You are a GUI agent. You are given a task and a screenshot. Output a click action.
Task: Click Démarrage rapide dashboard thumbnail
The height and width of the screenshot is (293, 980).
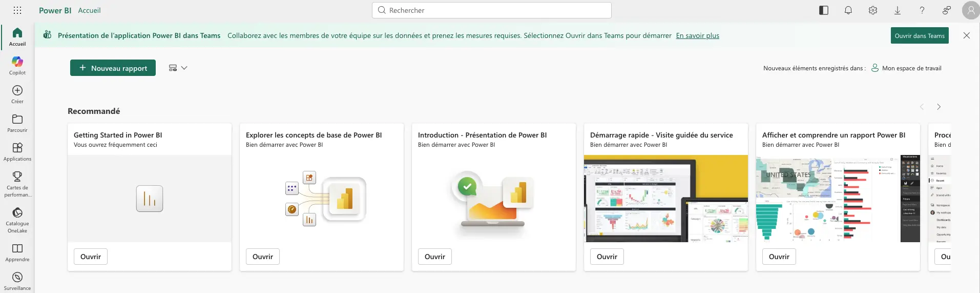pyautogui.click(x=666, y=199)
